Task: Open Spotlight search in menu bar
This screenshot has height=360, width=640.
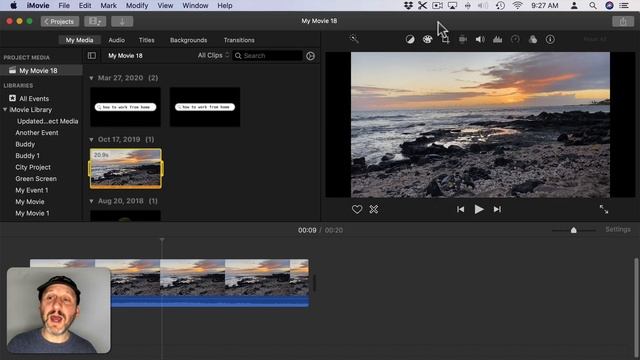Action: click(x=593, y=5)
